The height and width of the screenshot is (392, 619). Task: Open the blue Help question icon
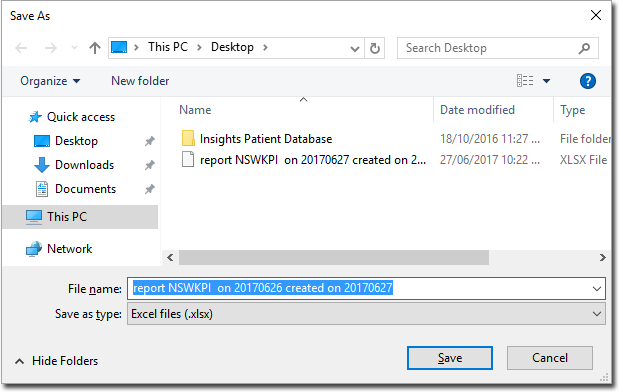(x=588, y=81)
